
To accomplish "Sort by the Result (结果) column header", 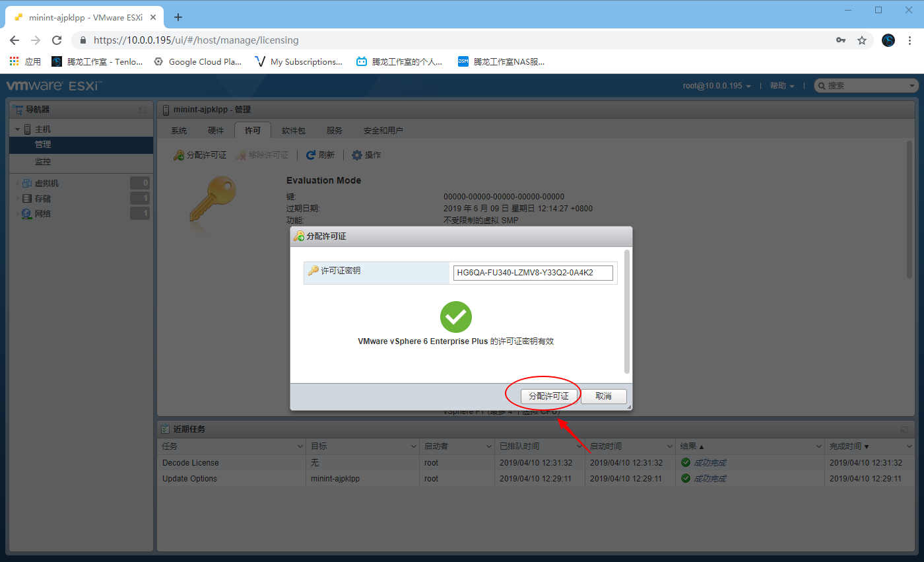I will 750,446.
